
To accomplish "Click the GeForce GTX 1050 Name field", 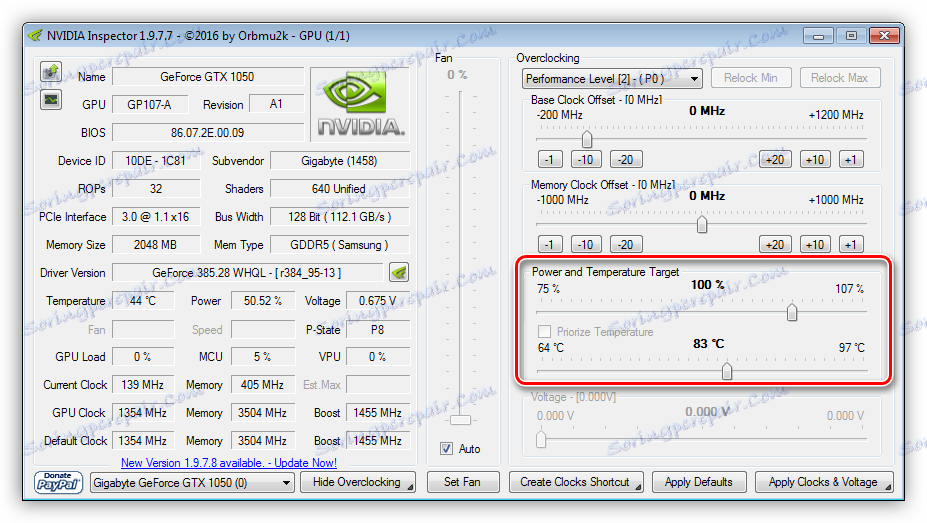I will tap(208, 77).
